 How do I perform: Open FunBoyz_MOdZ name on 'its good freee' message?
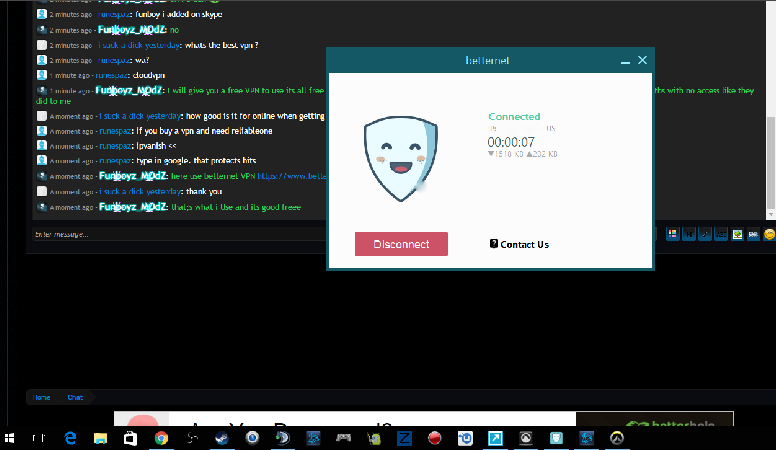pyautogui.click(x=133, y=207)
